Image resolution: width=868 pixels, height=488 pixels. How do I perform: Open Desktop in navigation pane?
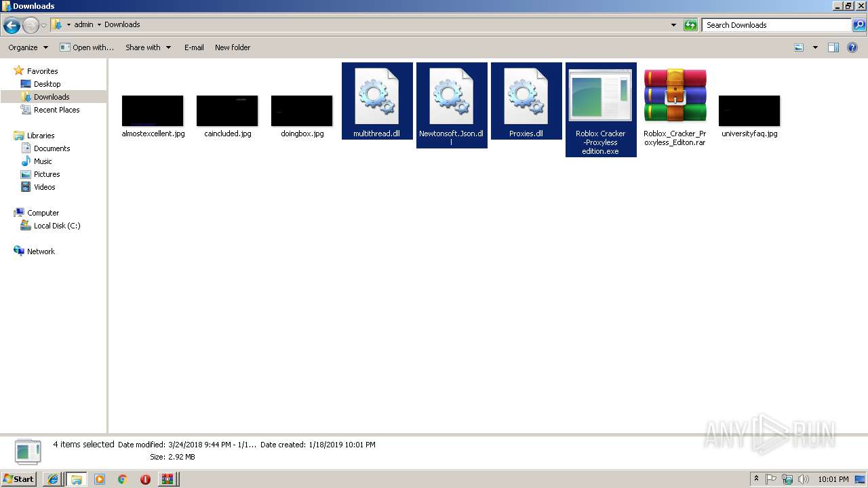click(x=47, y=84)
